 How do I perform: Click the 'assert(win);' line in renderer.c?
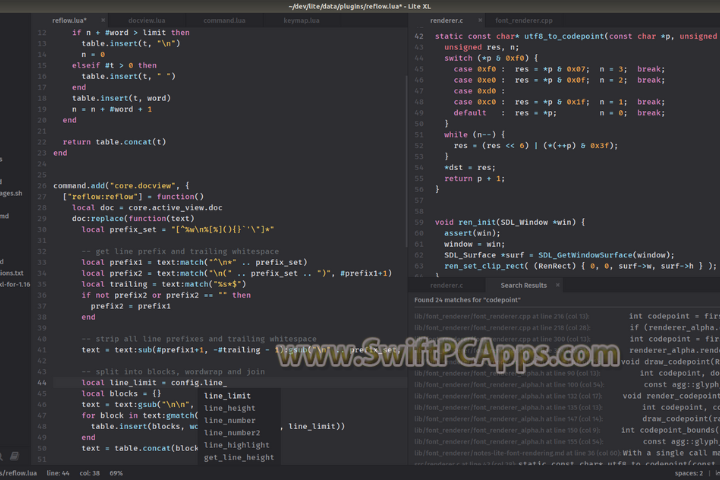(472, 233)
